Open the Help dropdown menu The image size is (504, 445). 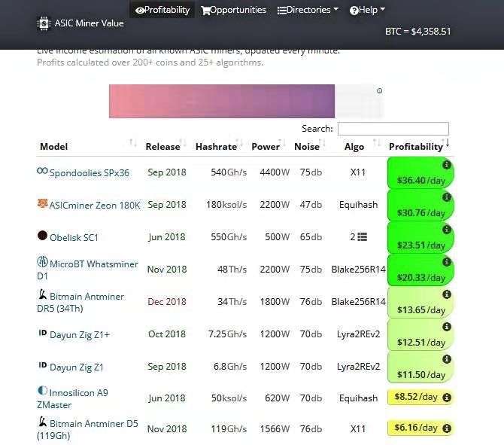[367, 11]
